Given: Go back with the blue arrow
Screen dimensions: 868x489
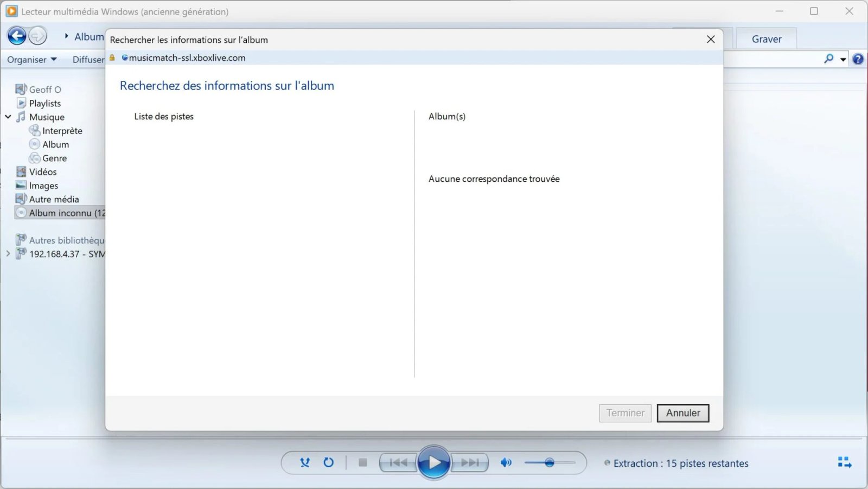Looking at the screenshot, I should coord(17,36).
